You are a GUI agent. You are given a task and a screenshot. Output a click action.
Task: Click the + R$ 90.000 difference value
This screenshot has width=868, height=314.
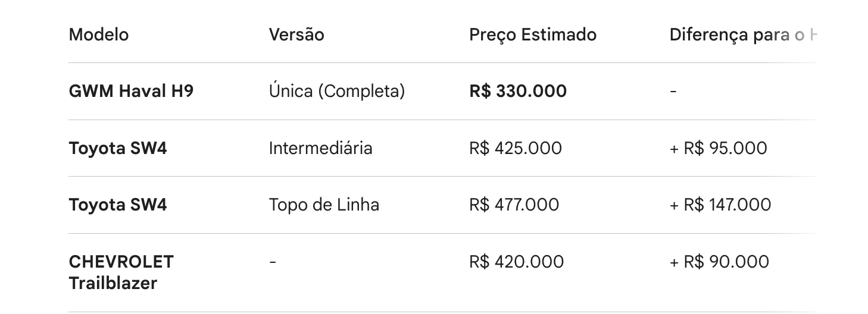pyautogui.click(x=719, y=262)
